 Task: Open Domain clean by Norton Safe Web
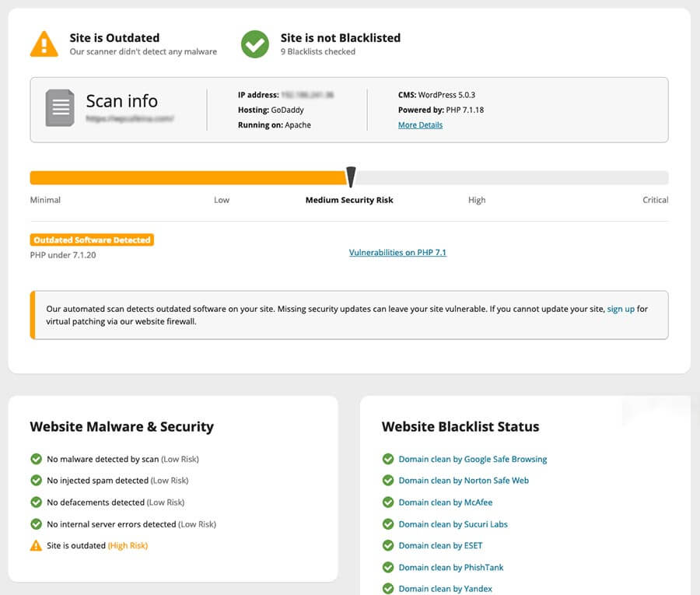click(x=464, y=481)
